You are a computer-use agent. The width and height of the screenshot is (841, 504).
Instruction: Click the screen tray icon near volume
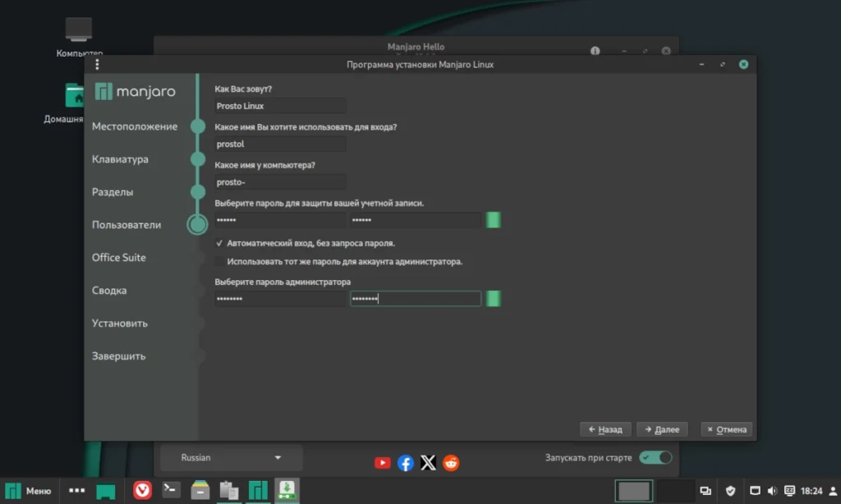tap(756, 491)
